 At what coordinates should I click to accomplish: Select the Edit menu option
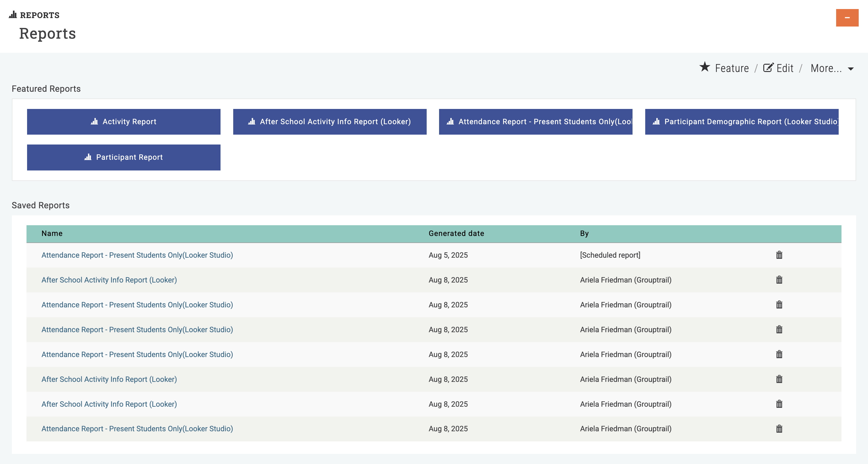pos(785,68)
